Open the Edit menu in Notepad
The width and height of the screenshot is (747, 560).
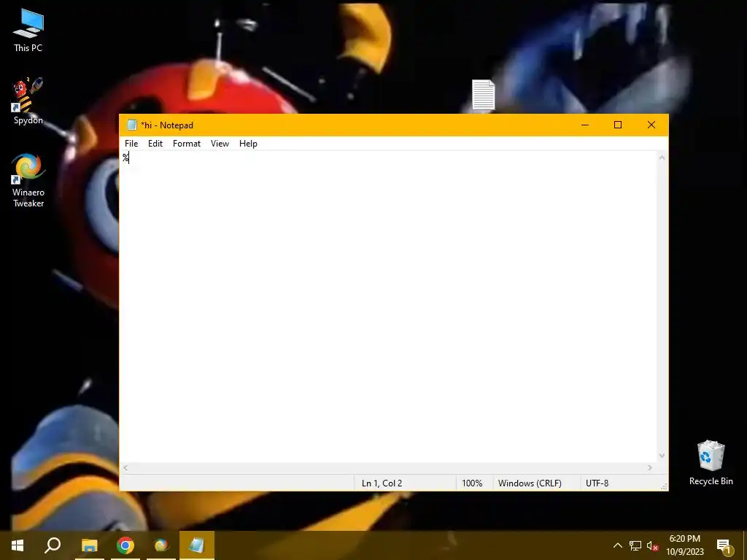[x=155, y=144]
